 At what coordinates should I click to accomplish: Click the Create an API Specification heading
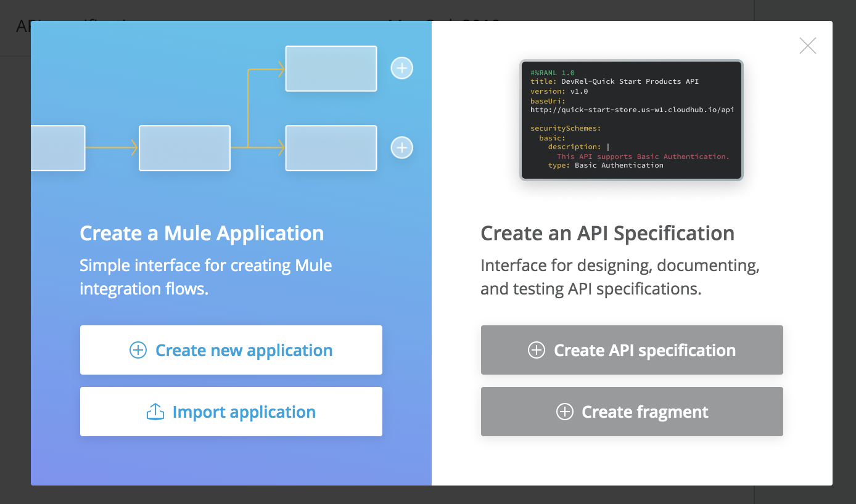(607, 234)
